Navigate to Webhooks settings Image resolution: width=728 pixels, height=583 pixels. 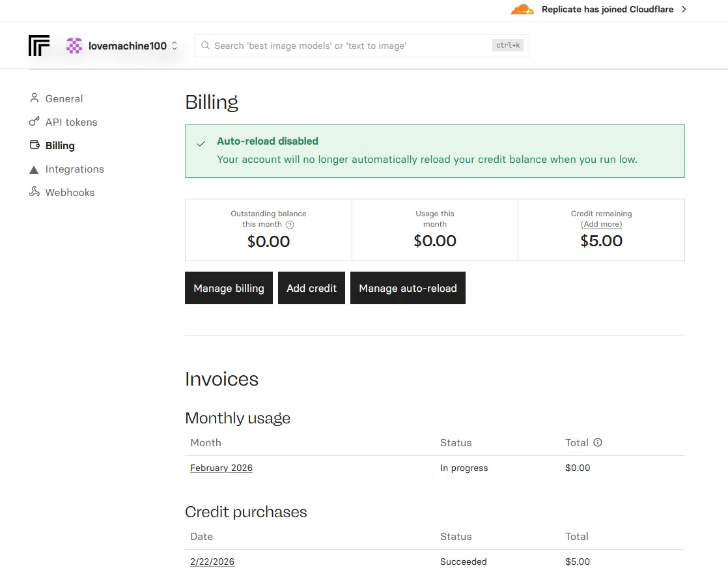tap(70, 192)
